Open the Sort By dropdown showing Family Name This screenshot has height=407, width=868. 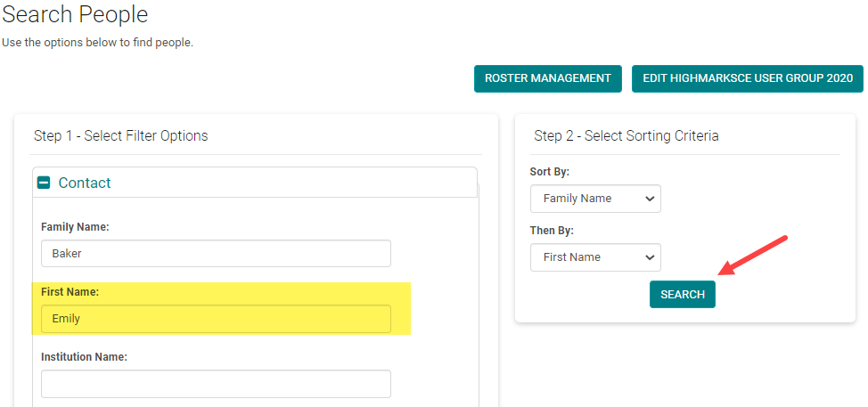pyautogui.click(x=595, y=199)
